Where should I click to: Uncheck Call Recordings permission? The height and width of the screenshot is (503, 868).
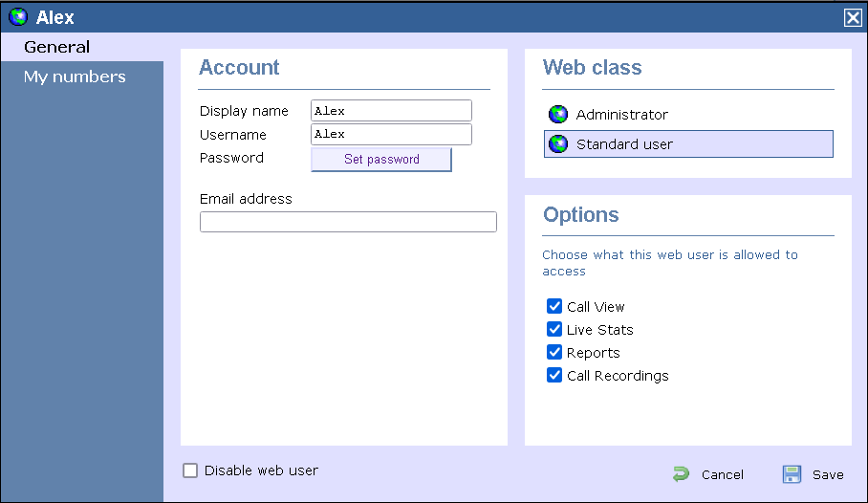pos(554,376)
